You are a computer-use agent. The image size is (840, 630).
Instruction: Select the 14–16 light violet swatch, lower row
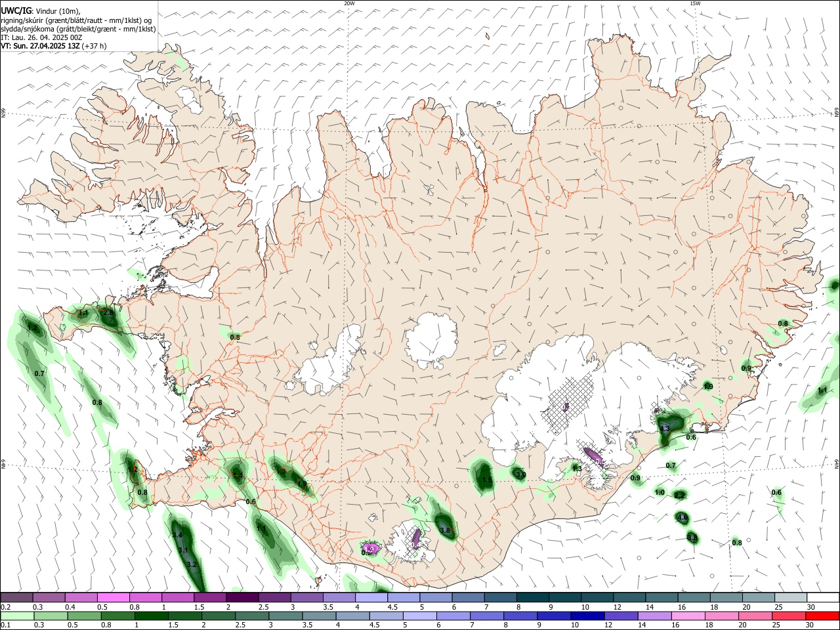click(656, 616)
